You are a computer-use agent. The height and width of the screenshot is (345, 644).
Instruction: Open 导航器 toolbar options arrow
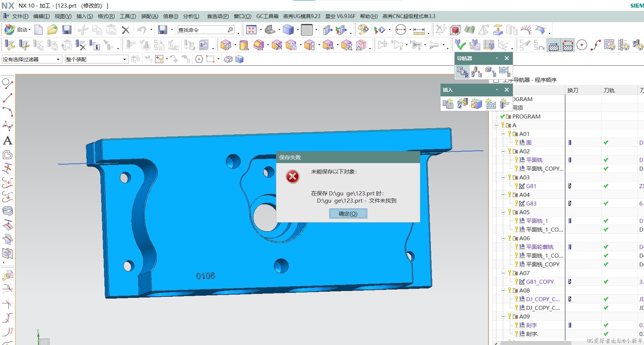(497, 58)
